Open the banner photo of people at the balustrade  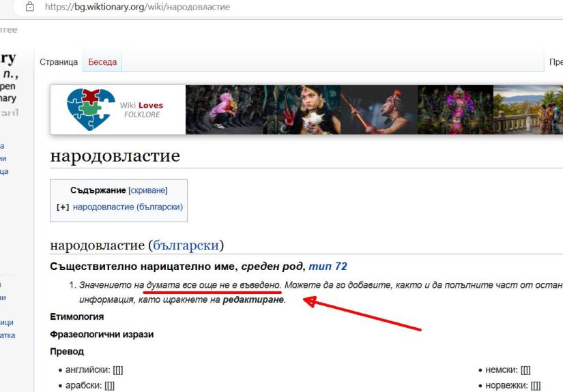pos(528,110)
